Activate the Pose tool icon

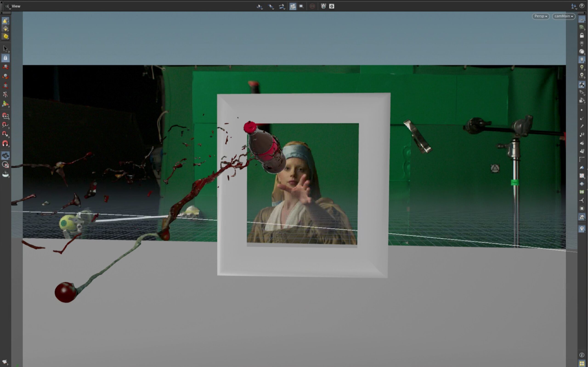coord(5,94)
